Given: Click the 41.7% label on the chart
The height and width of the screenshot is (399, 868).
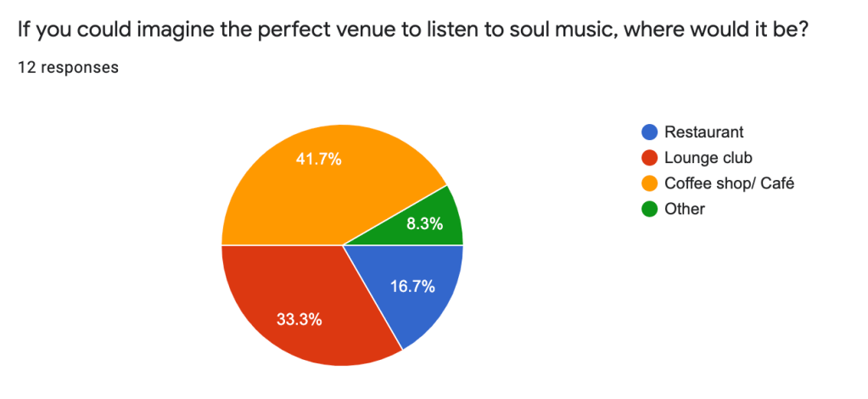Looking at the screenshot, I should (x=318, y=158).
